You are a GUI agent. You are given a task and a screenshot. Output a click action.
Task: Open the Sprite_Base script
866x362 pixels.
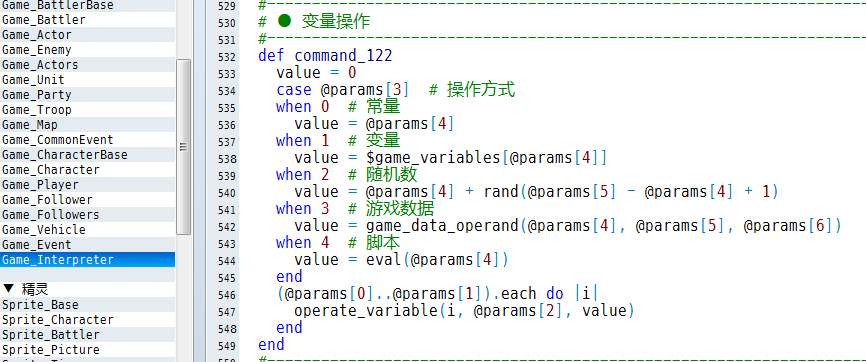[87, 305]
